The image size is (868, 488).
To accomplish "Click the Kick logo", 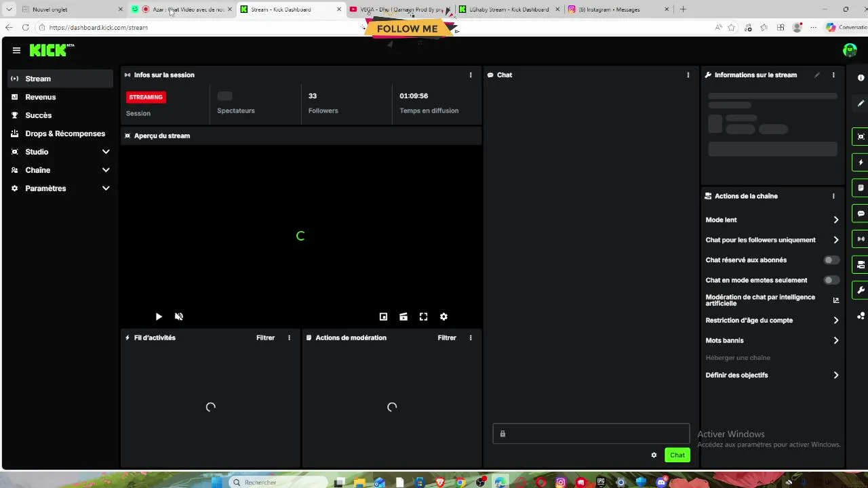I will pos(52,50).
